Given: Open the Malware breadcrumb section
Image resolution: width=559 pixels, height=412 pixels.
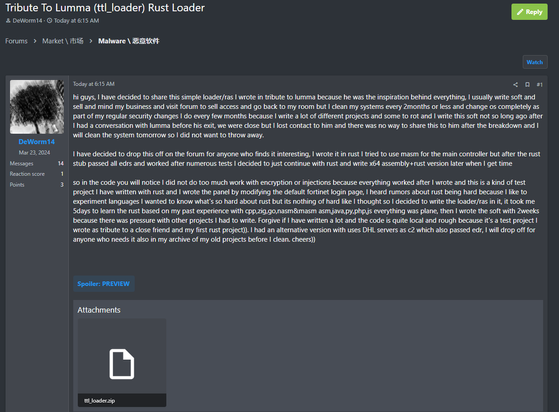Looking at the screenshot, I should (x=129, y=41).
